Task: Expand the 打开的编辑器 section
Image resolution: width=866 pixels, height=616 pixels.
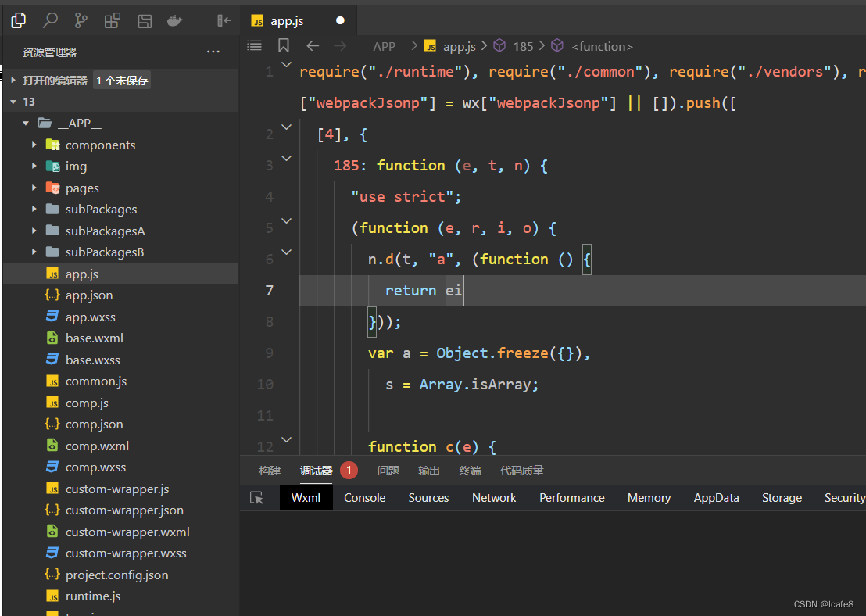Action: coord(13,80)
